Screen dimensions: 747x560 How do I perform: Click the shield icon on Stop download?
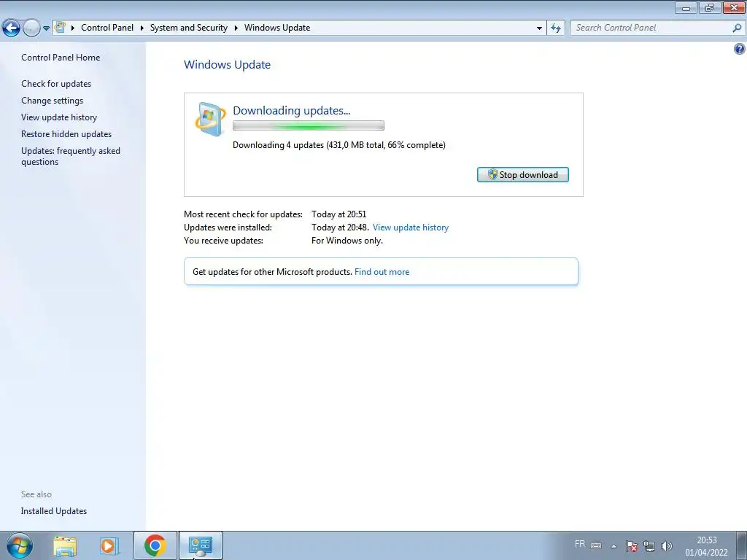(x=492, y=175)
